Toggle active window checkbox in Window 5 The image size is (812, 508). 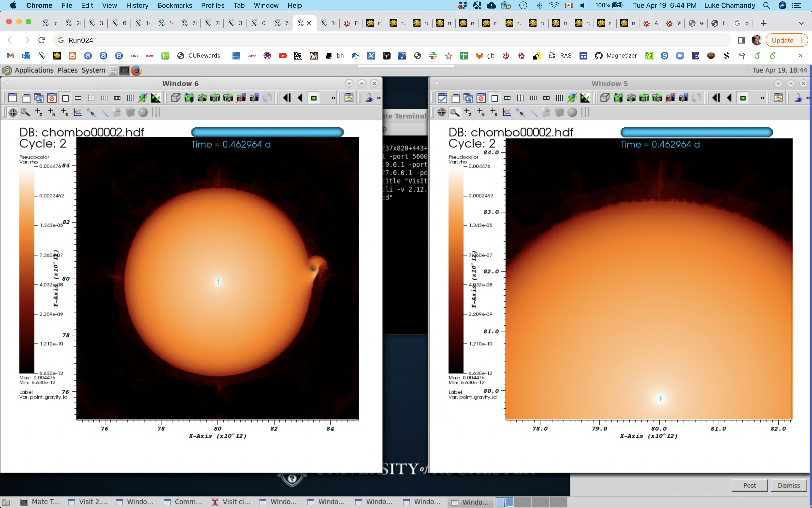click(x=442, y=98)
